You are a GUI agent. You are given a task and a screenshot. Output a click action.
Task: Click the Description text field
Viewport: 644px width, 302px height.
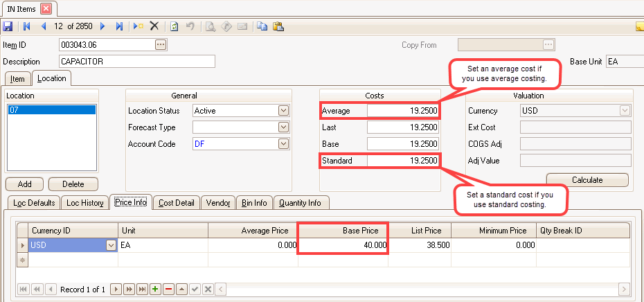[136, 62]
